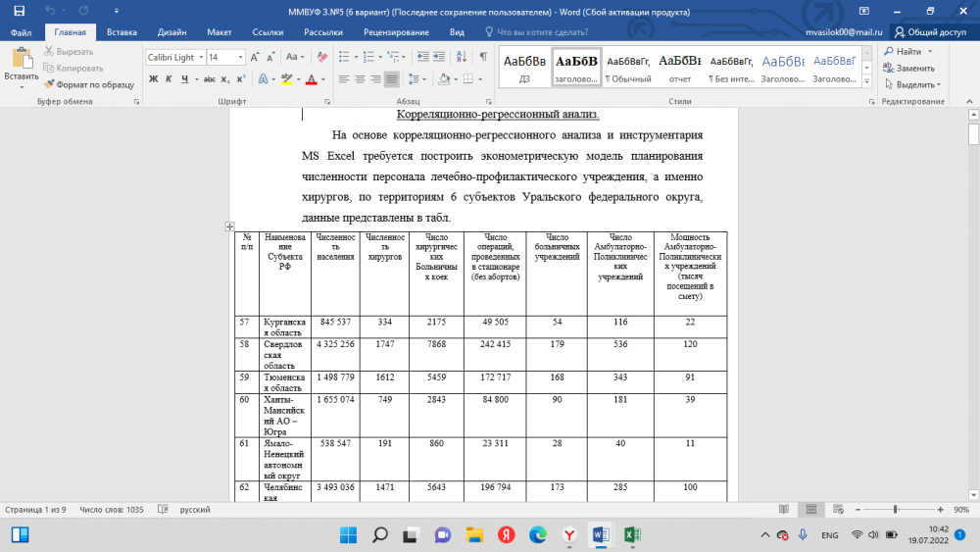Screen dimensions: 980x552
Task: Click the Общий доступ share button
Action: click(x=929, y=31)
